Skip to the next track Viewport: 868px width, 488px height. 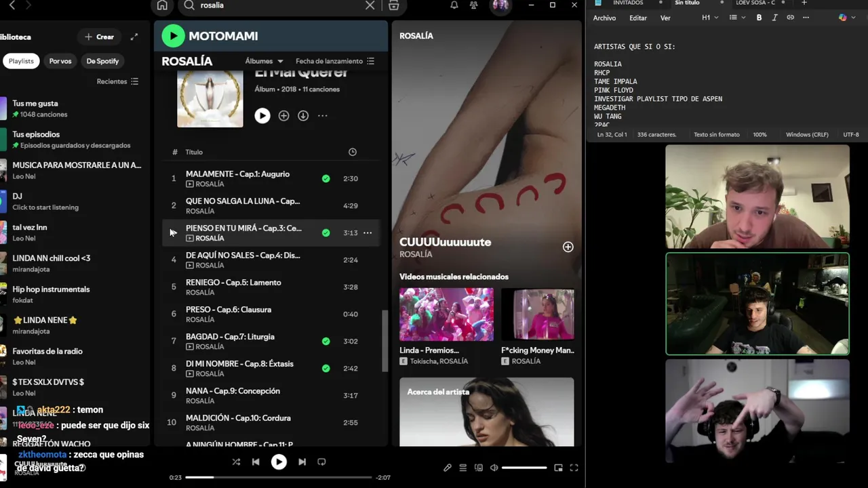click(x=302, y=462)
